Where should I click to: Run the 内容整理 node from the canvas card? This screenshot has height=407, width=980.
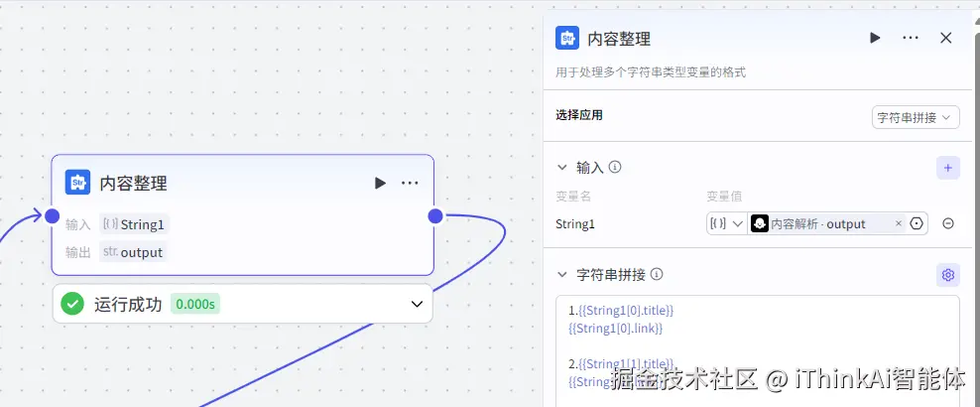[x=380, y=183]
